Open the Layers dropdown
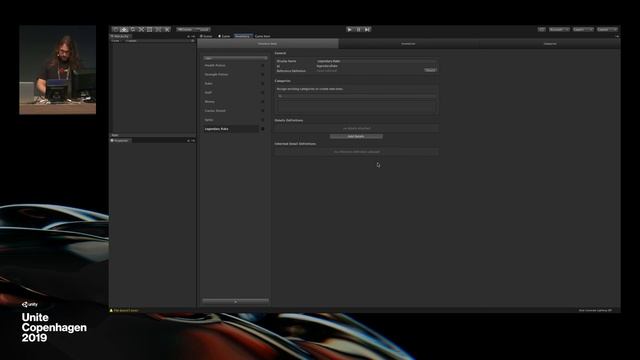This screenshot has height=360, width=640. pos(583,29)
